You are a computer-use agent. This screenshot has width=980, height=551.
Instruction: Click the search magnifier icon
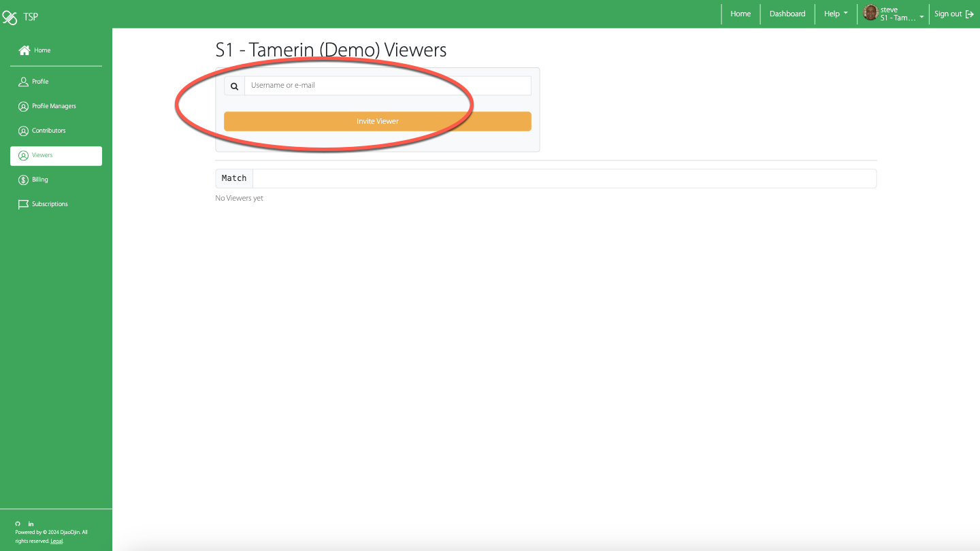(234, 86)
